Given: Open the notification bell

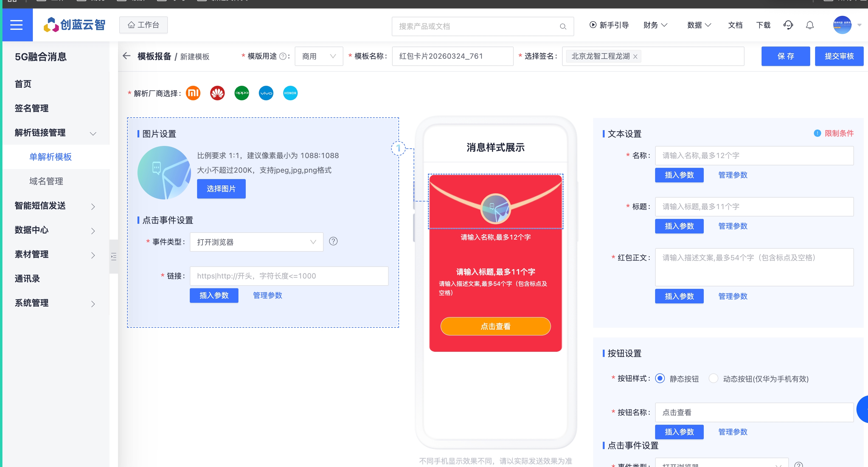Looking at the screenshot, I should tap(810, 25).
